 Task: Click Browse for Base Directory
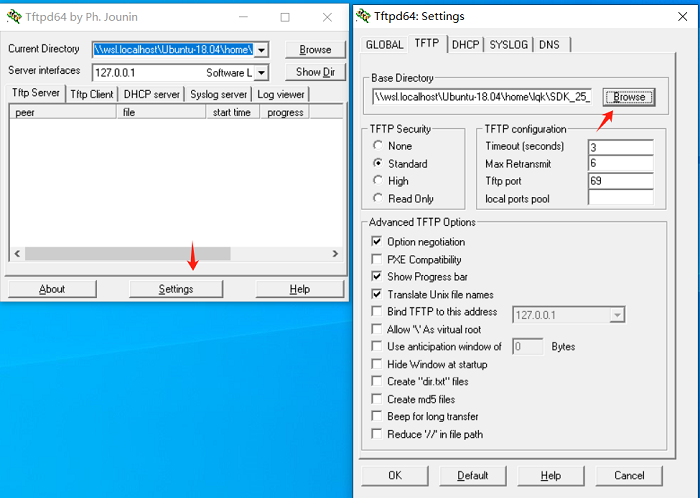(x=629, y=97)
